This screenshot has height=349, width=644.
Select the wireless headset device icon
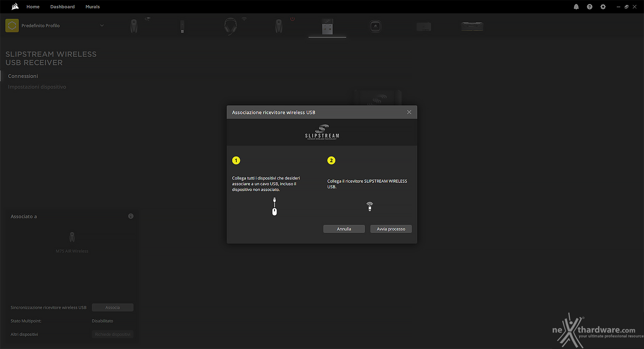pyautogui.click(x=231, y=26)
